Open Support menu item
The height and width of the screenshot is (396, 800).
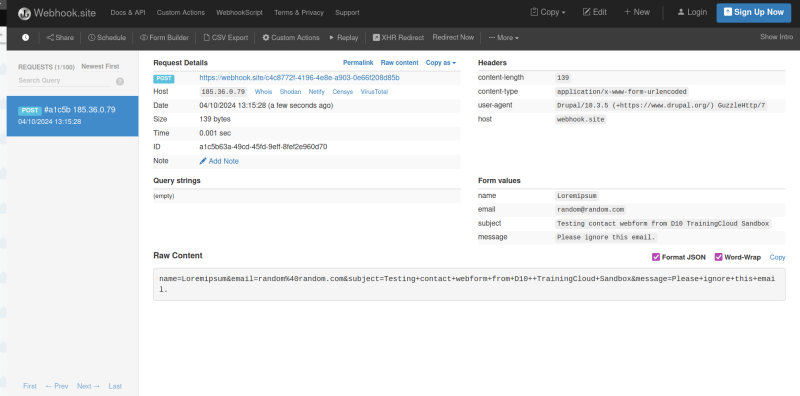(347, 12)
